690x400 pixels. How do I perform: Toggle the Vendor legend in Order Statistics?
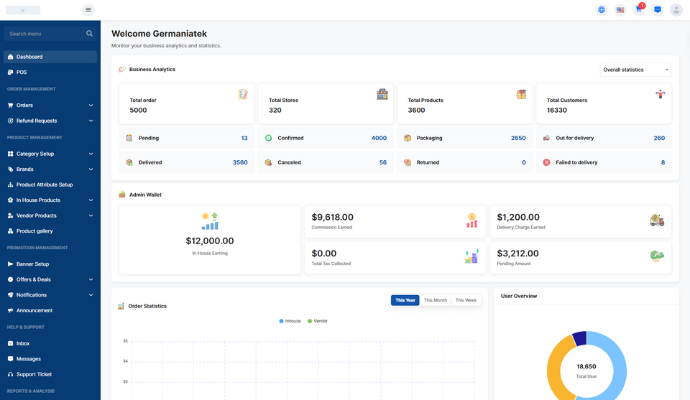[x=317, y=321]
